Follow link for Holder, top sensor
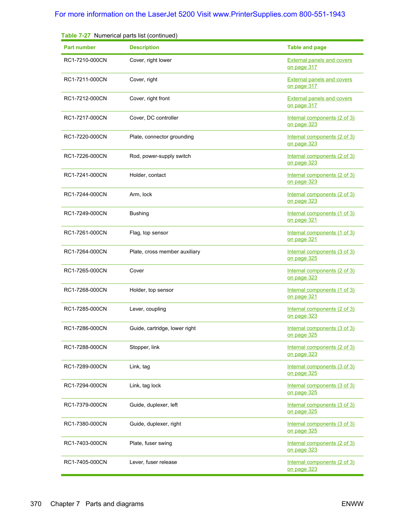This screenshot has height=532, width=400. pos(321,293)
